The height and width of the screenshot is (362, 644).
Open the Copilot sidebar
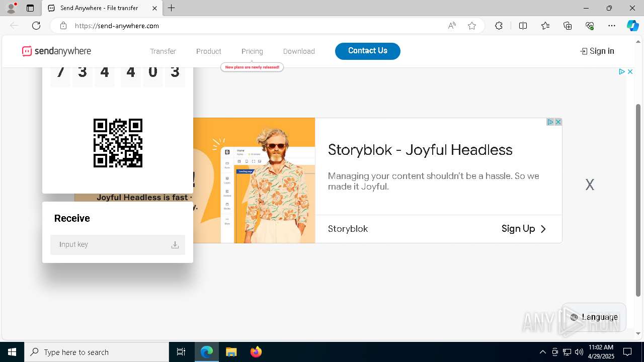point(632,26)
